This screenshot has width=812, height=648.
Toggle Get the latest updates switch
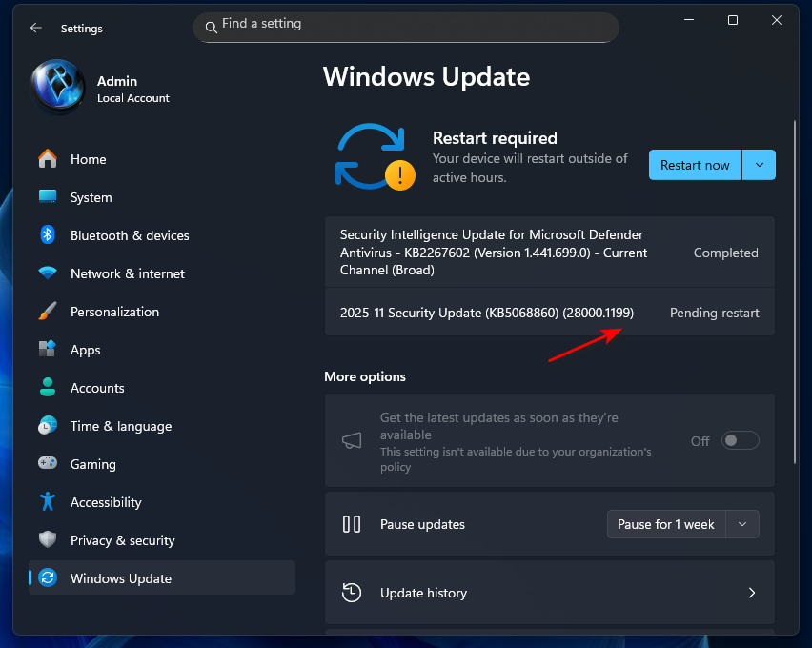[x=740, y=441]
